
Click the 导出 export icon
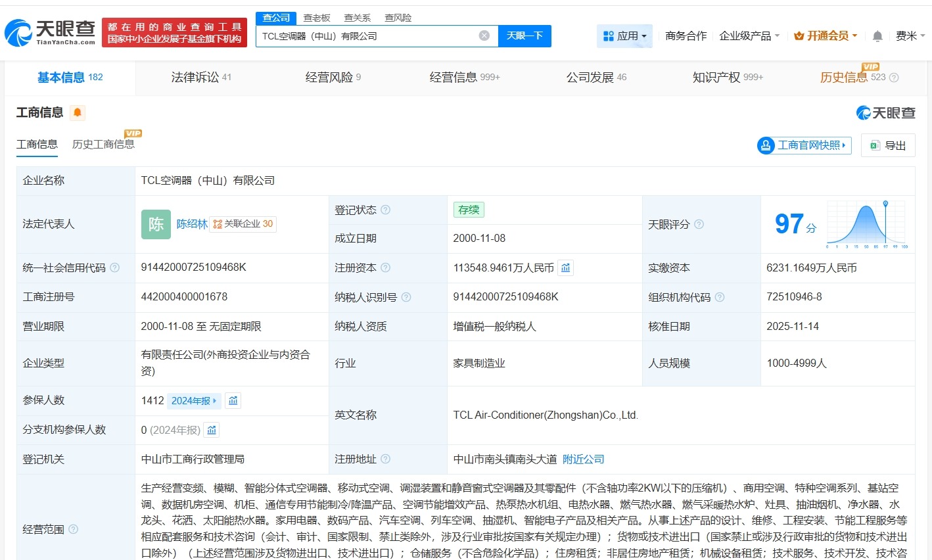click(x=875, y=145)
